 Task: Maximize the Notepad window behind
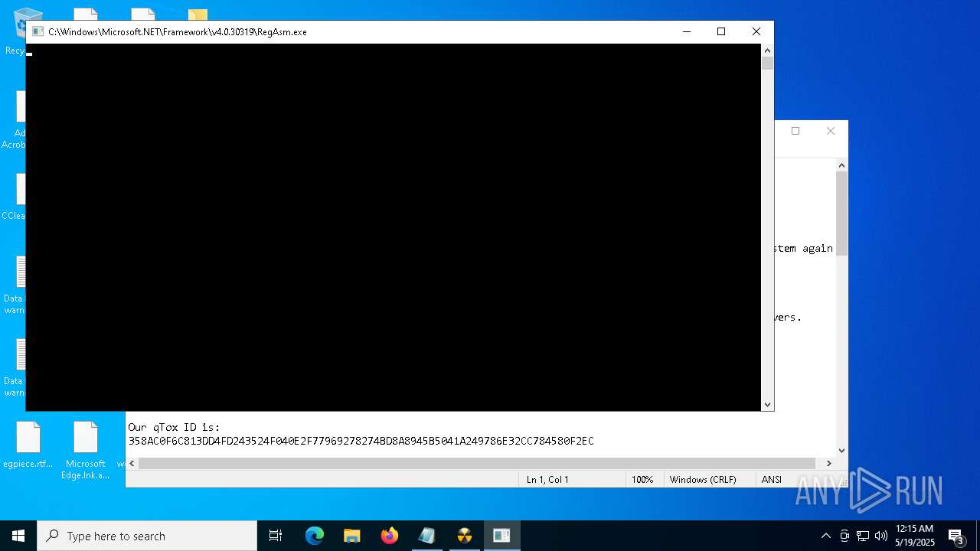point(795,131)
